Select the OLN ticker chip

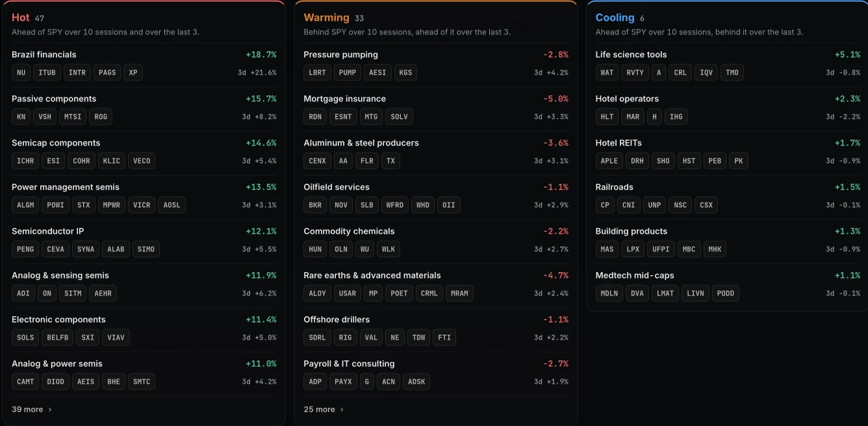click(341, 249)
